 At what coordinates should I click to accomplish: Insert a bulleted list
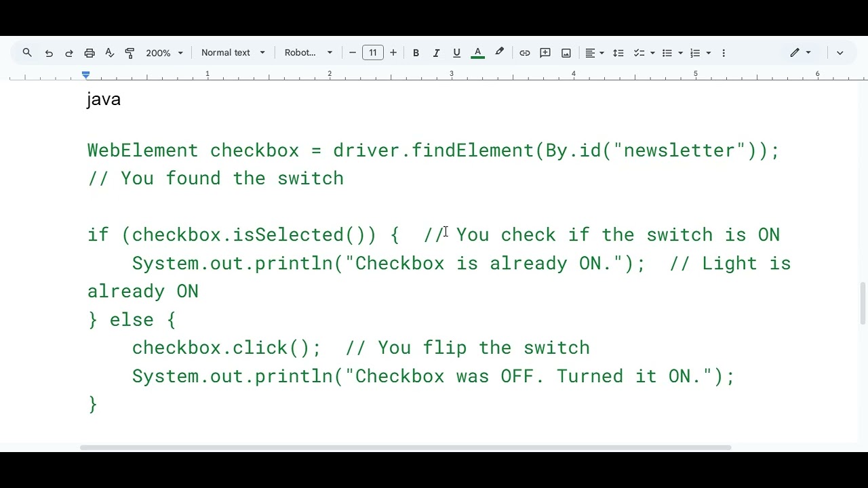tap(667, 53)
